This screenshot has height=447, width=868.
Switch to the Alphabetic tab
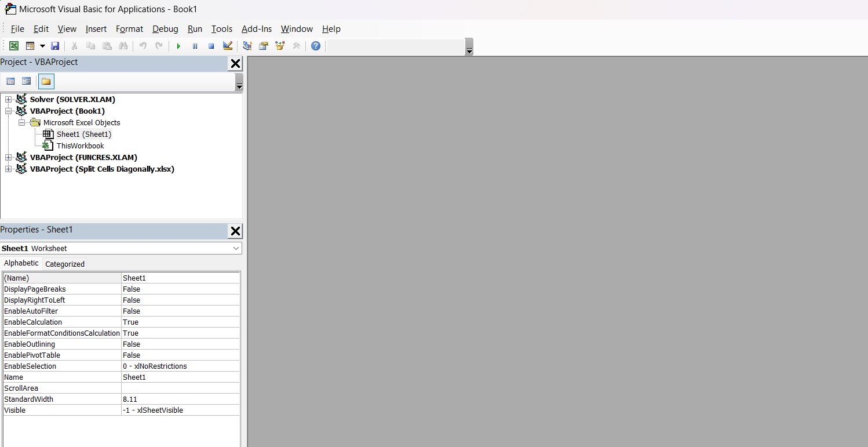coord(21,263)
